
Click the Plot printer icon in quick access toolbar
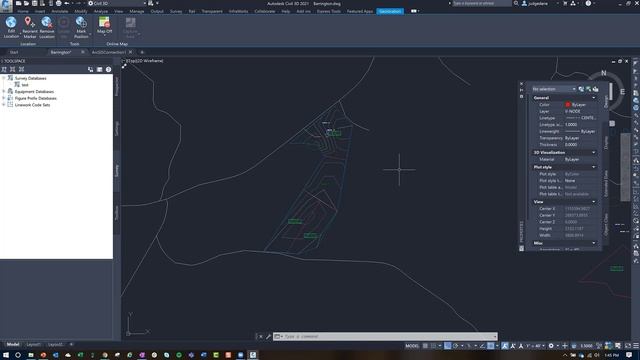(x=59, y=3)
